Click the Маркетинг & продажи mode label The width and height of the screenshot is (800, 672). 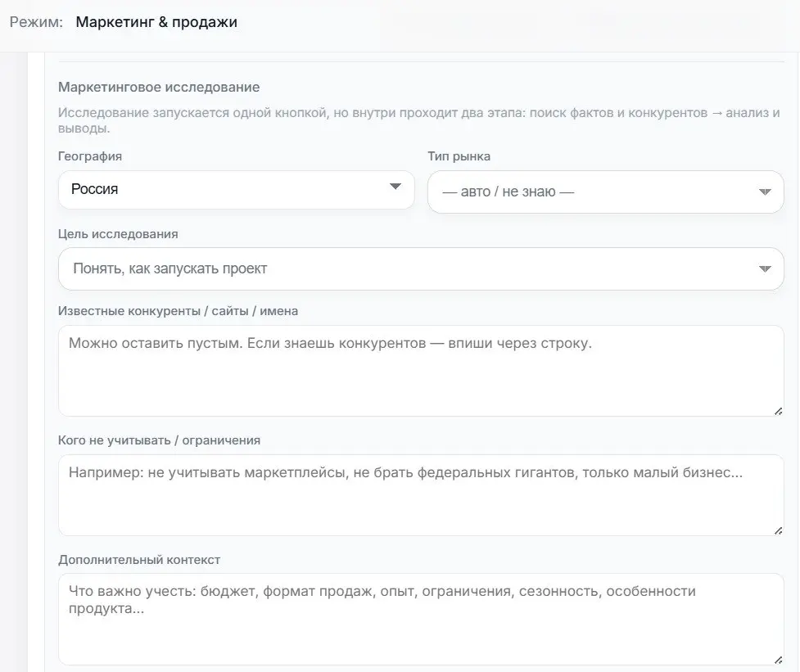[156, 22]
